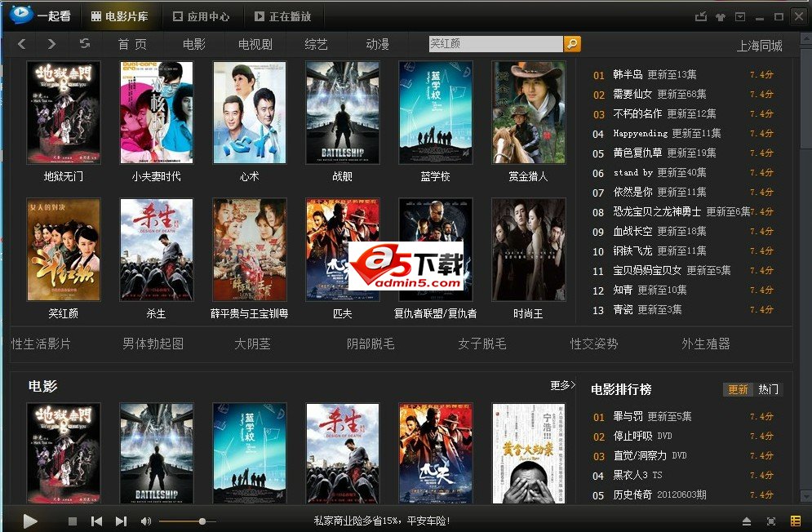Open 小夫妻时代 poster thumbnail
Screen dimensions: 812x532
click(157, 113)
